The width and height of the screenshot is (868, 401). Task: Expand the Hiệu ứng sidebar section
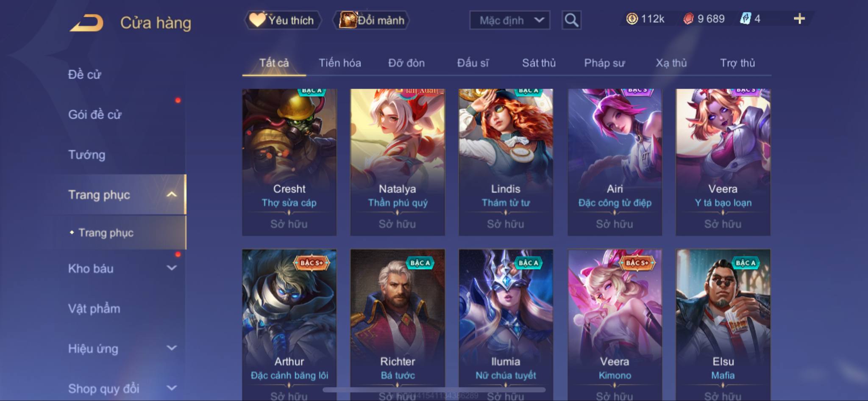point(172,348)
